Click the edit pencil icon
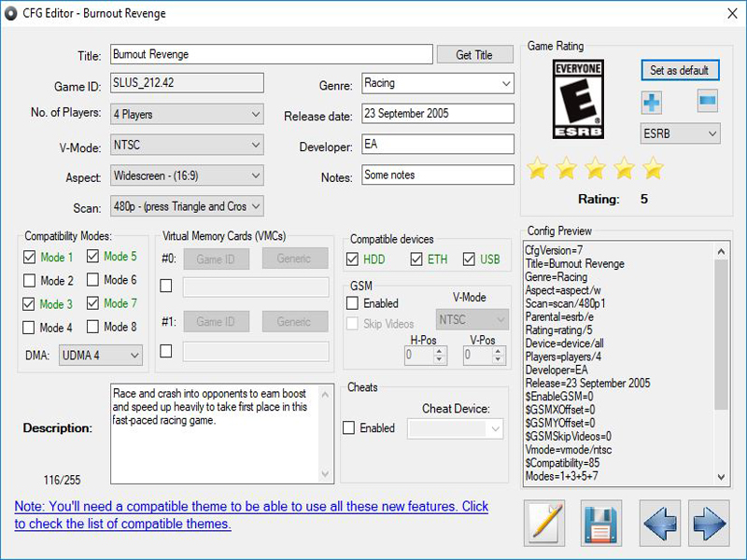747x560 pixels. tap(544, 523)
